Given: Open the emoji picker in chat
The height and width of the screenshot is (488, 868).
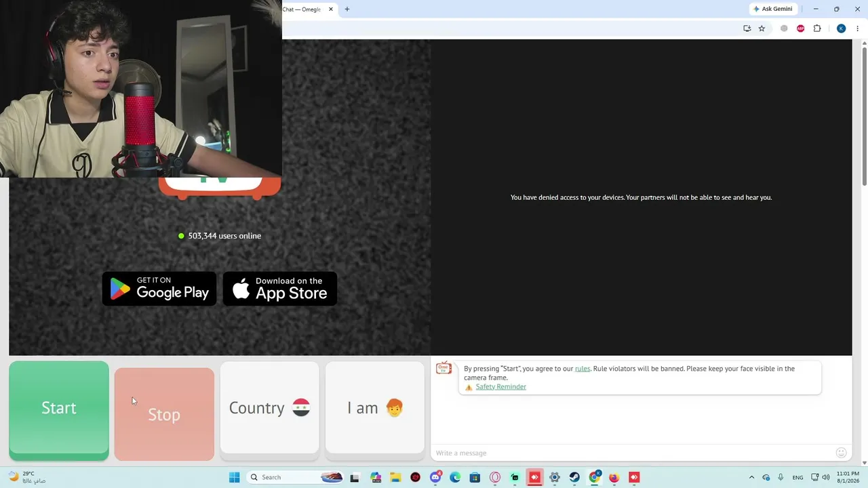Looking at the screenshot, I should pos(841,453).
